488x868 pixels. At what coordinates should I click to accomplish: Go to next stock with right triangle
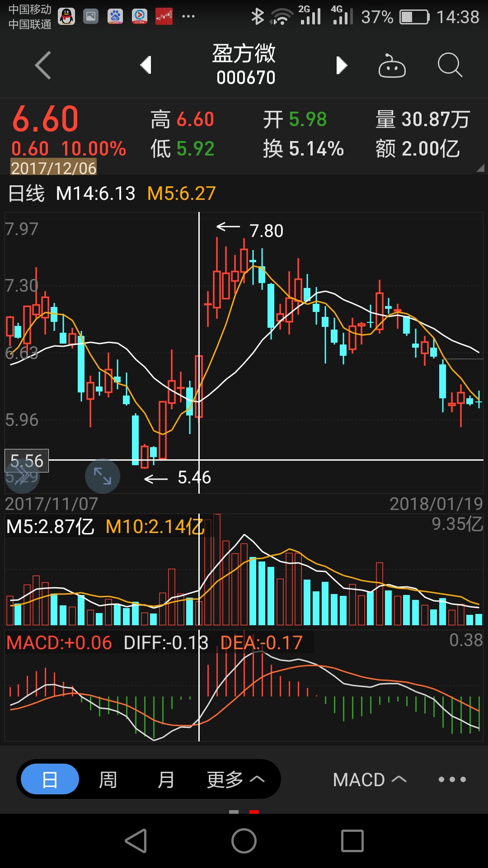point(342,65)
